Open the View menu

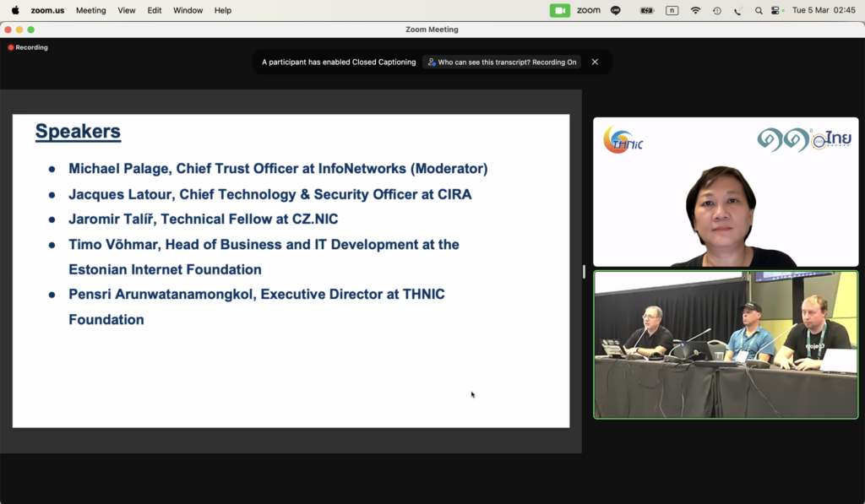(x=127, y=10)
